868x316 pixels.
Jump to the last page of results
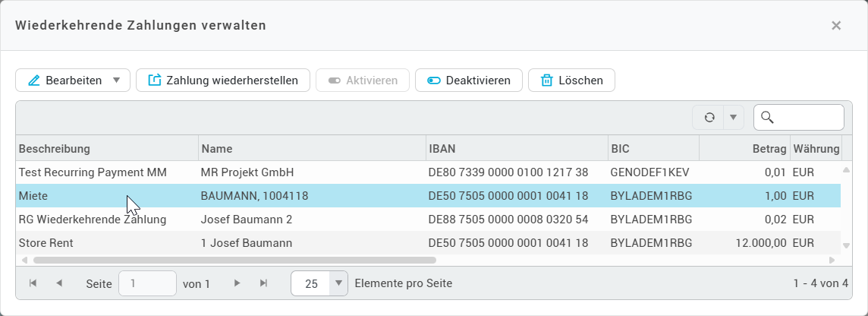point(263,283)
